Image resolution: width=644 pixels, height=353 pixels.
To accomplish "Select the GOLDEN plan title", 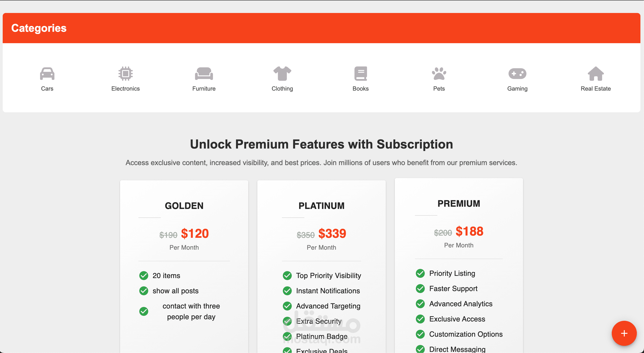I will tap(184, 206).
